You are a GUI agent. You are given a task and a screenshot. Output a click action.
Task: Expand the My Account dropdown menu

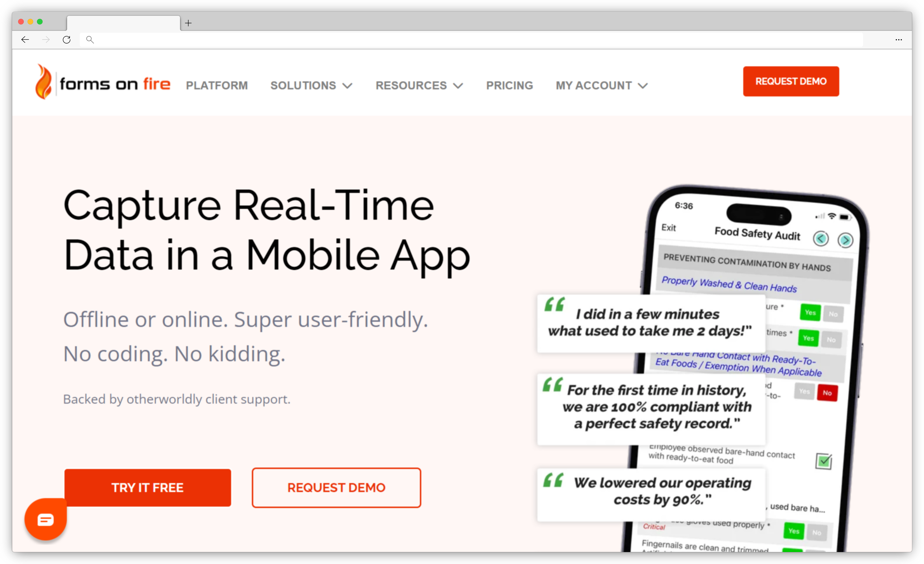pyautogui.click(x=601, y=84)
